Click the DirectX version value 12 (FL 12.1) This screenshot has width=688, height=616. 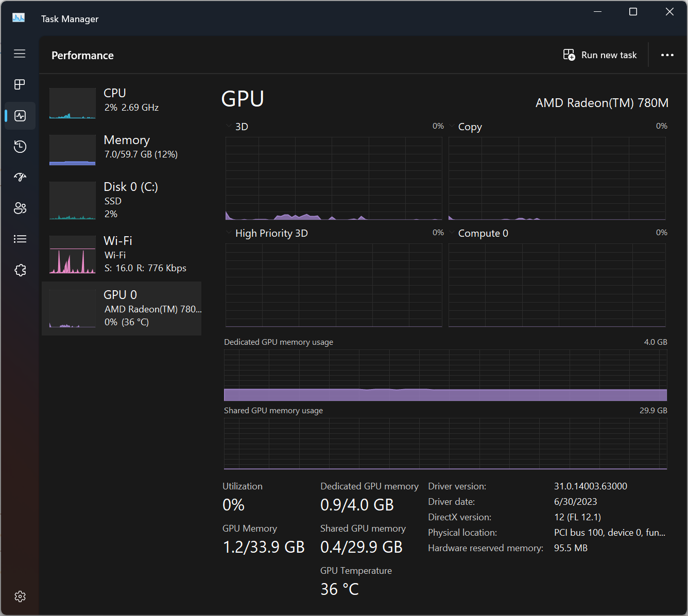click(577, 517)
